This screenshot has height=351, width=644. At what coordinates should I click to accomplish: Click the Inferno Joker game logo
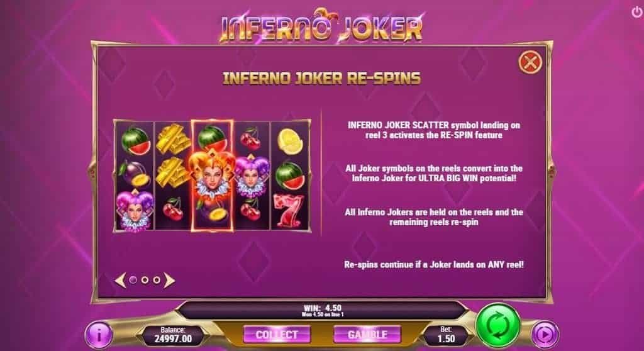pos(321,26)
